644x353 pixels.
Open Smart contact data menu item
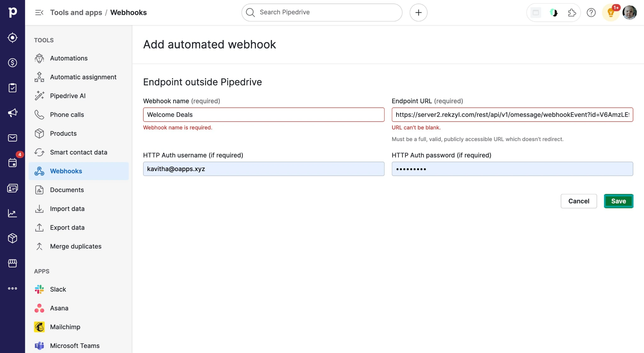pos(79,152)
